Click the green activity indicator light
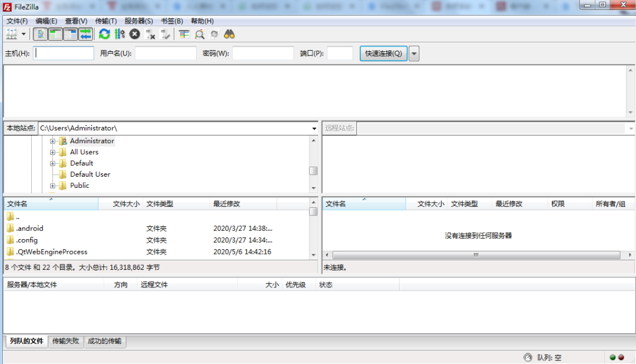 [x=612, y=358]
